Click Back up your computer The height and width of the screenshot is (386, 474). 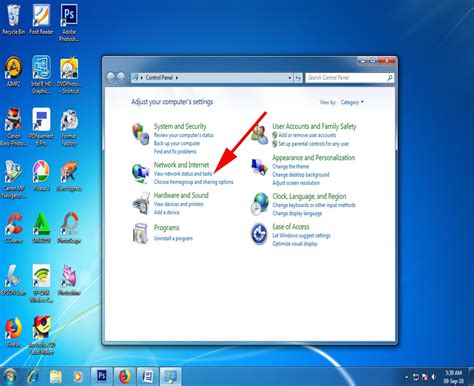tap(177, 143)
